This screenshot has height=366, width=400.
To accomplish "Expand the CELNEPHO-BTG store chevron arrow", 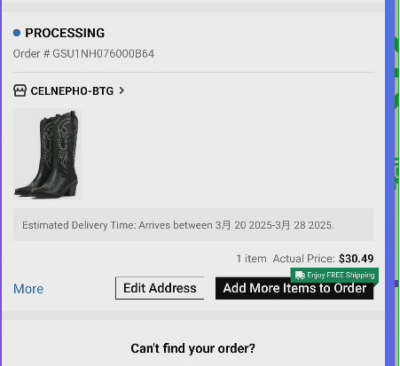I will (122, 90).
